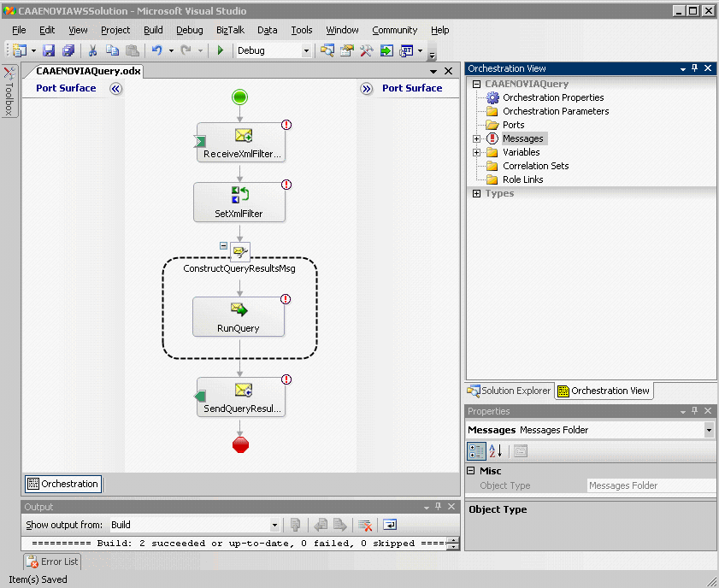Select Role Links tree item
The image size is (719, 588).
tap(522, 179)
